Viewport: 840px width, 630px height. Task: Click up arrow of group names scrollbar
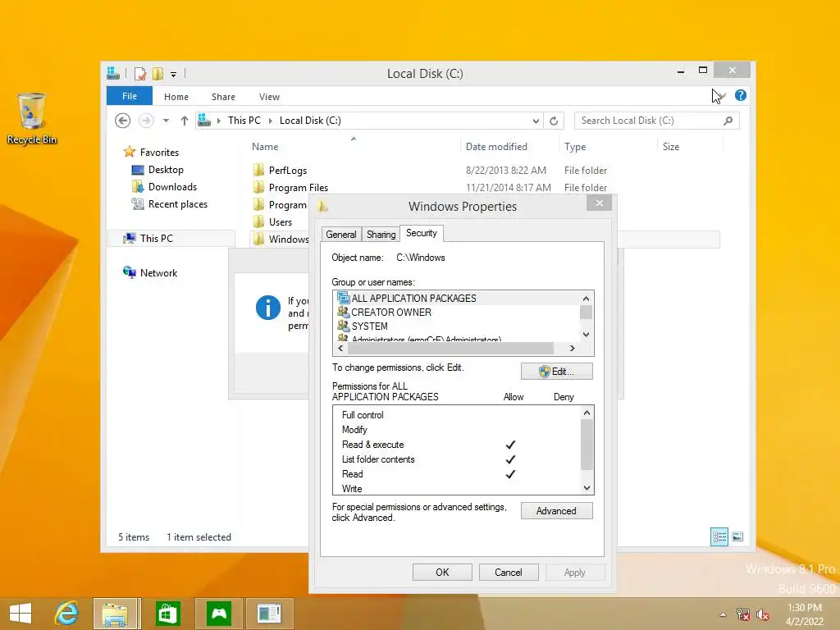[x=586, y=299]
